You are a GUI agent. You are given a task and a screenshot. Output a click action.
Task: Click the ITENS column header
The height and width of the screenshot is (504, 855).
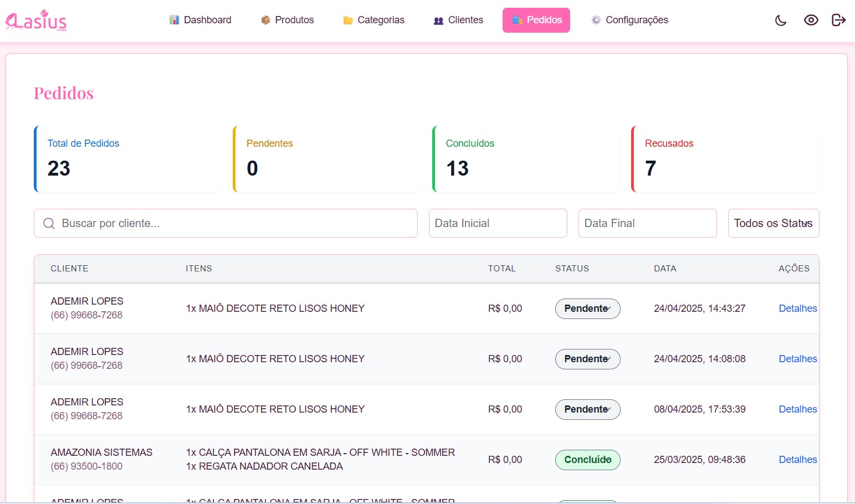click(x=199, y=269)
